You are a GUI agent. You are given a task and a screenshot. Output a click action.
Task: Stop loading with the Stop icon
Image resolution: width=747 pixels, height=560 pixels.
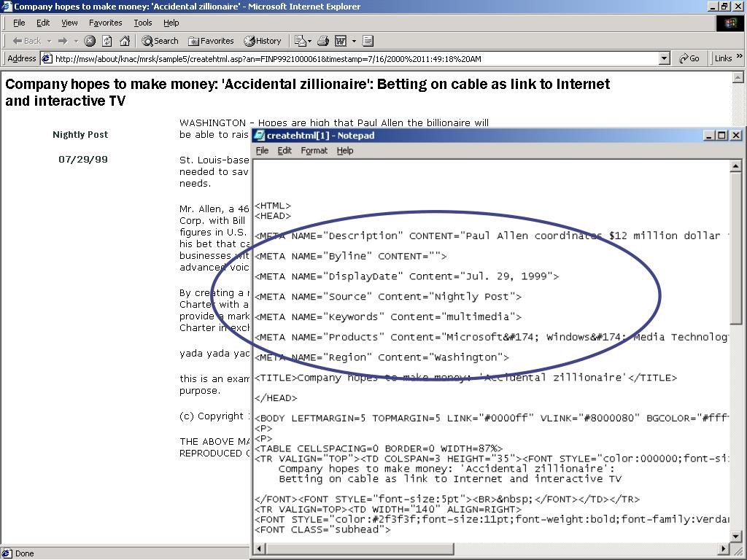click(90, 41)
